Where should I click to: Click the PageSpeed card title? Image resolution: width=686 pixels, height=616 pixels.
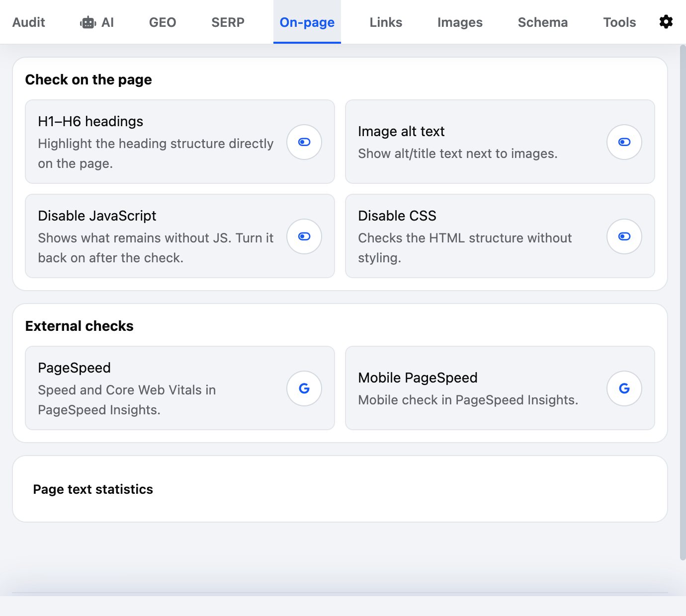75,368
